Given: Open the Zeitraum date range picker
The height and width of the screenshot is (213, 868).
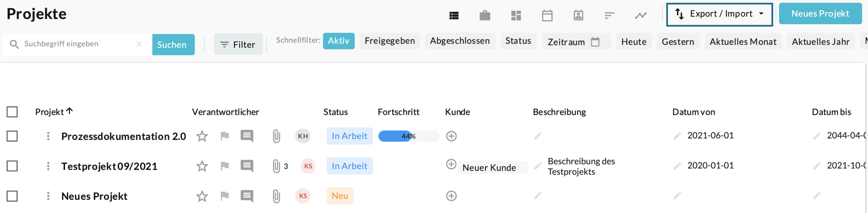Looking at the screenshot, I should (576, 42).
